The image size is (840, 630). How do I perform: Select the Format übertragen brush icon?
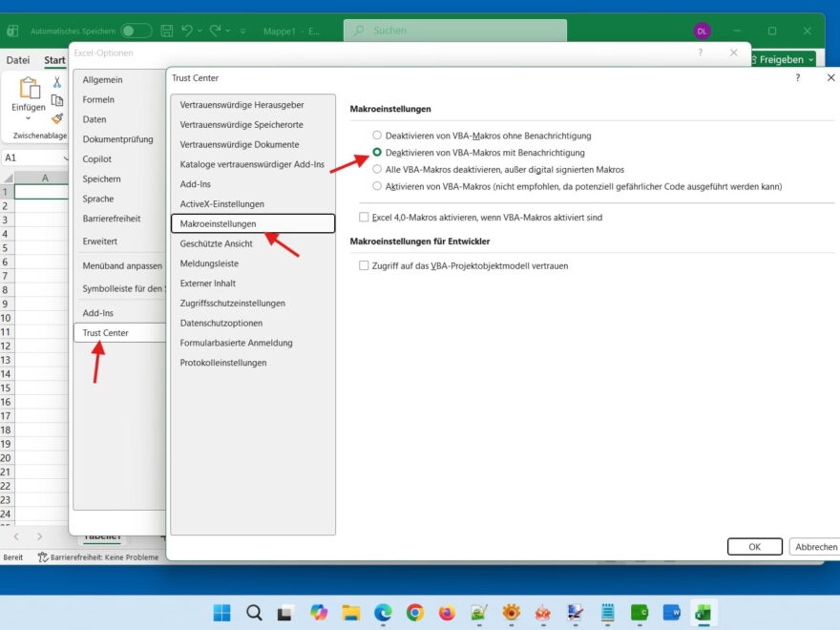[58, 117]
